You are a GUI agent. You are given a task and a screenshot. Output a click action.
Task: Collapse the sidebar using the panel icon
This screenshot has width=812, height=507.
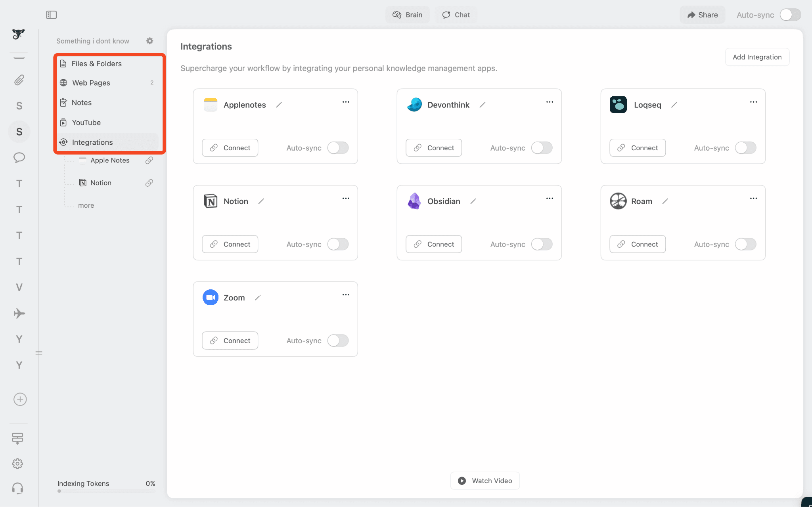52,14
